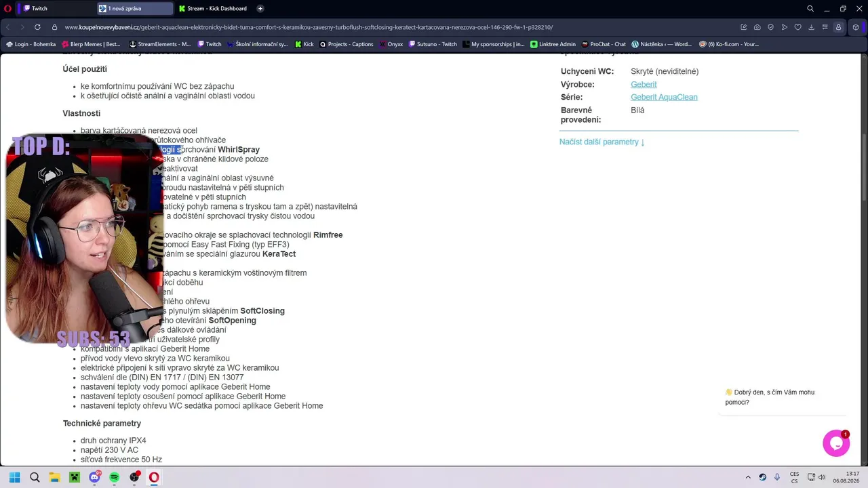868x488 pixels.
Task: Open the taskbar clock and date
Action: 846,477
